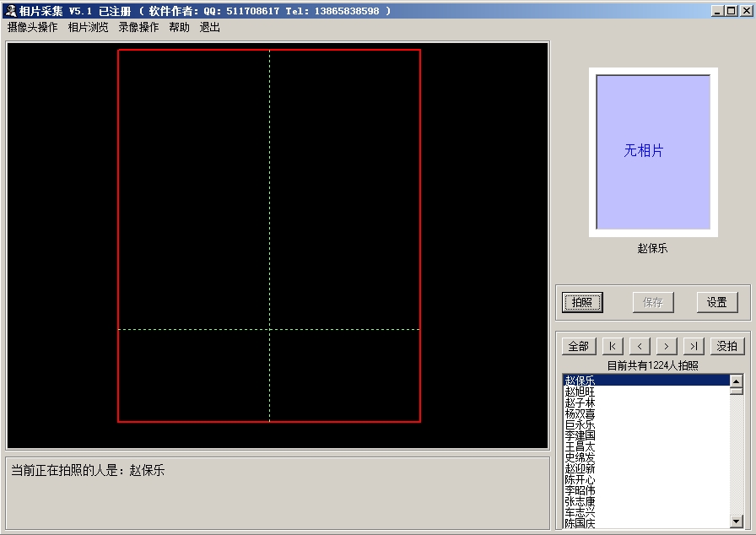Click the 赵保乐 caption under the photo preview
756x535 pixels.
[652, 248]
